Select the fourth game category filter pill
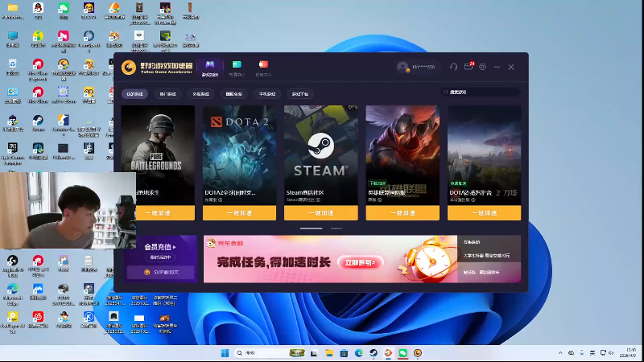This screenshot has width=644, height=362. click(233, 94)
